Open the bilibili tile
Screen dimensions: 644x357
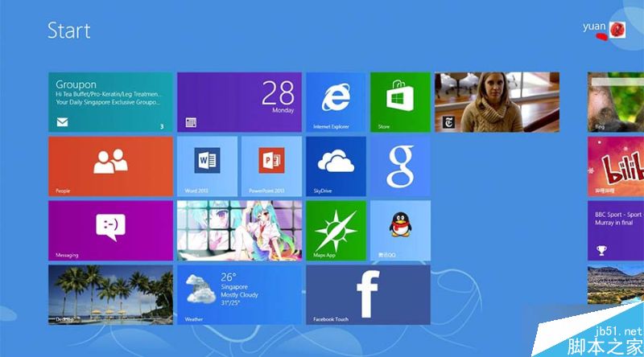coord(616,166)
